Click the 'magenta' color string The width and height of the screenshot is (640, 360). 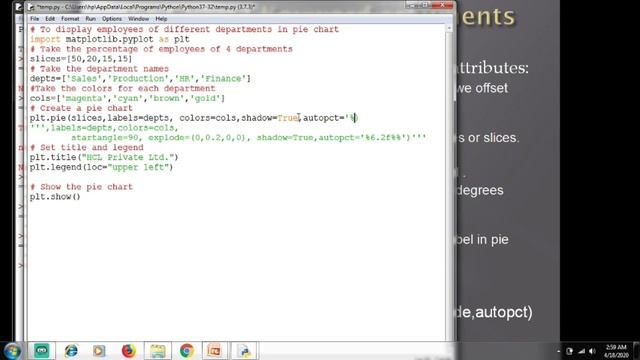84,98
